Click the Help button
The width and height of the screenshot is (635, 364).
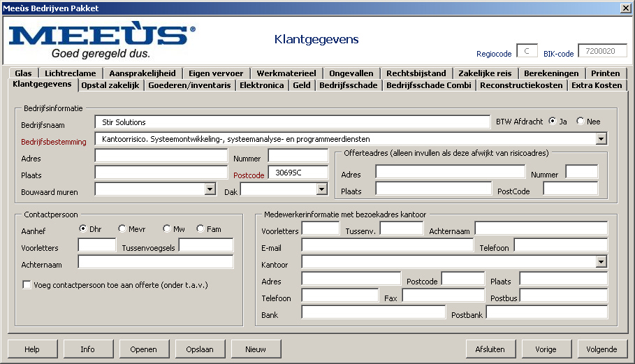coord(32,349)
